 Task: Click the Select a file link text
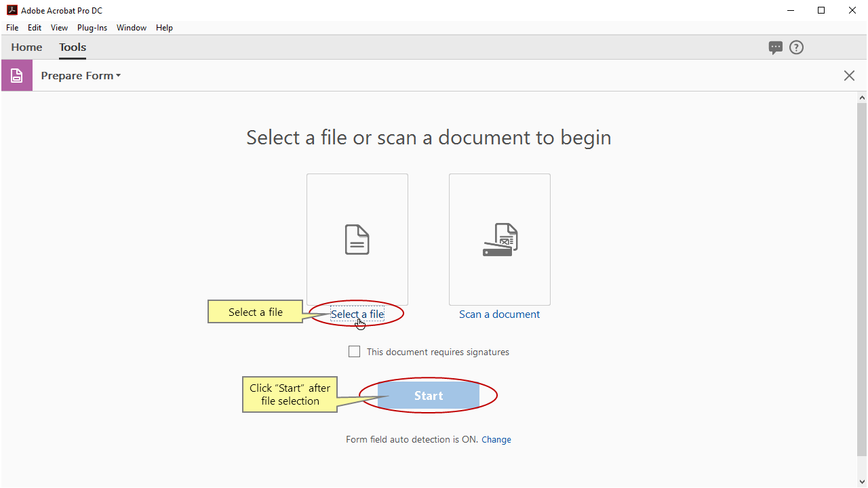[x=357, y=313]
